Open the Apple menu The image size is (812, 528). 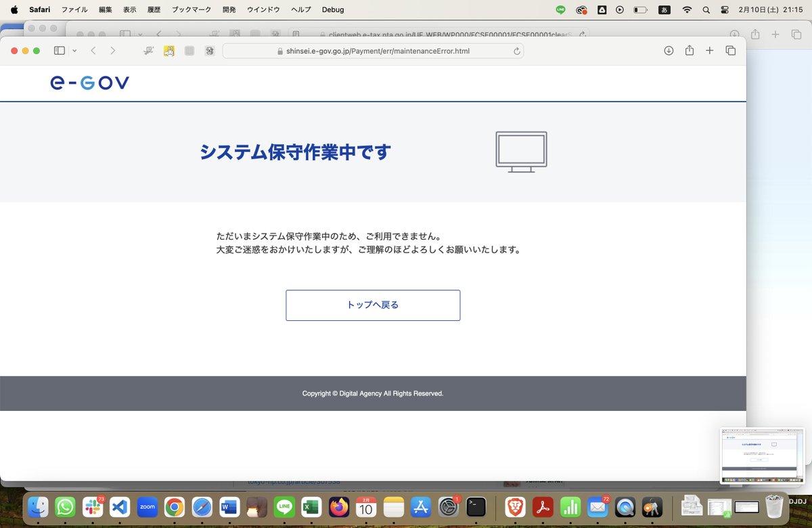[14, 9]
